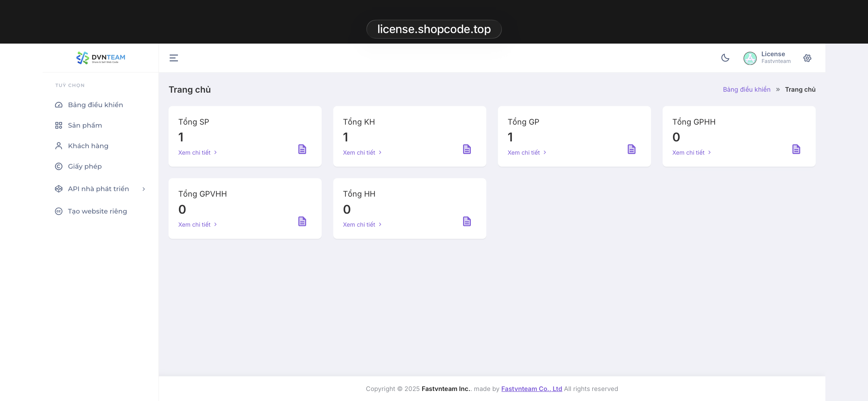Open Tạo website riêng menu item

pyautogui.click(x=97, y=211)
